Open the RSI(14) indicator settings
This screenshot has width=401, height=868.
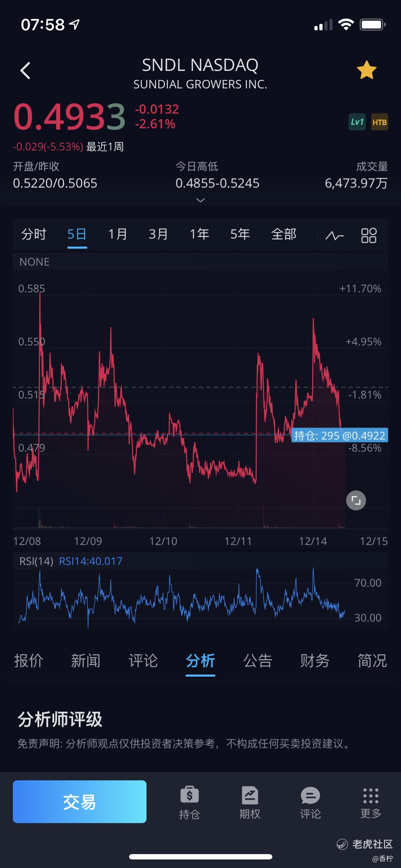[36, 561]
